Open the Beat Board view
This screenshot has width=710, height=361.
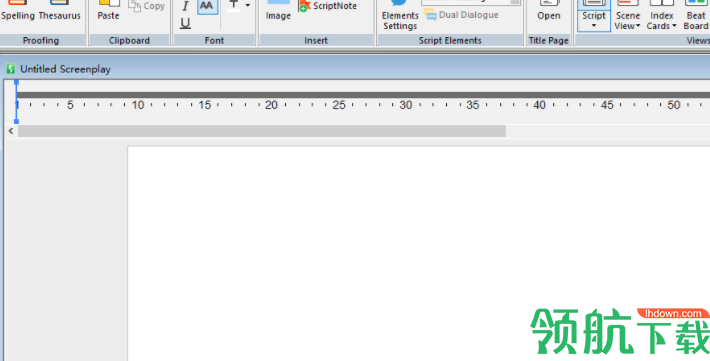[x=696, y=16]
